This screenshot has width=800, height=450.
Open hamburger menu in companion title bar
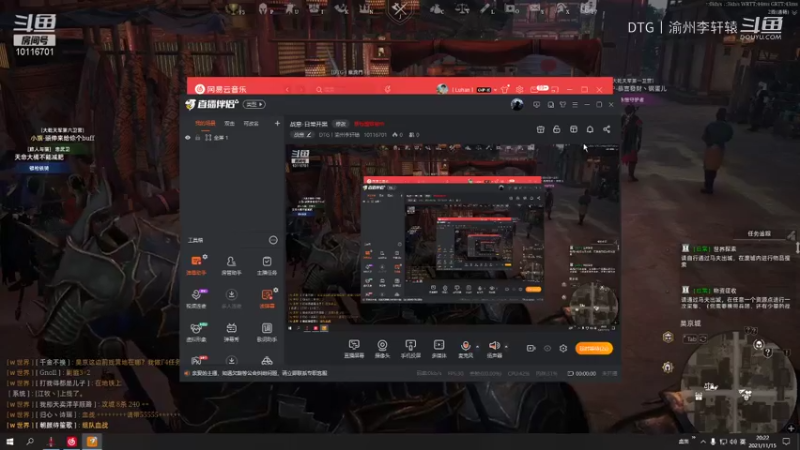pyautogui.click(x=575, y=105)
